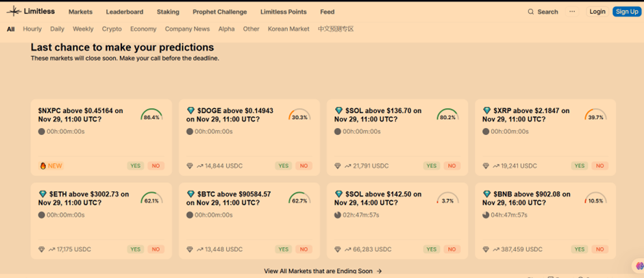Click NO on the $BNB card
Viewport: 644px width, 278px height.
click(x=600, y=249)
